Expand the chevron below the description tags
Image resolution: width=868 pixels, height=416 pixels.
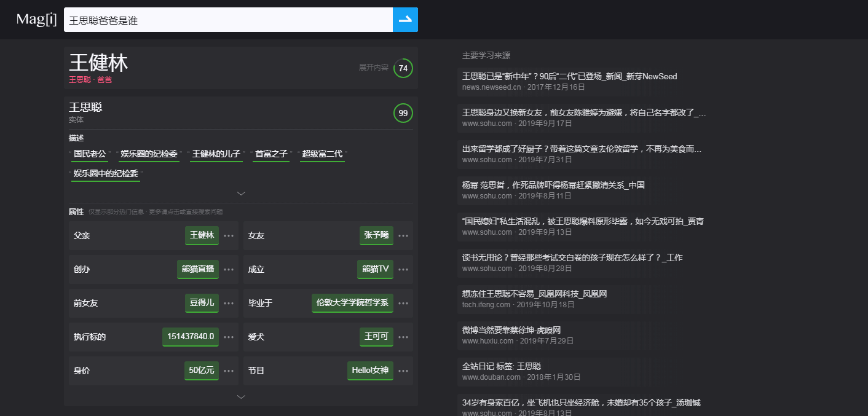tap(241, 193)
